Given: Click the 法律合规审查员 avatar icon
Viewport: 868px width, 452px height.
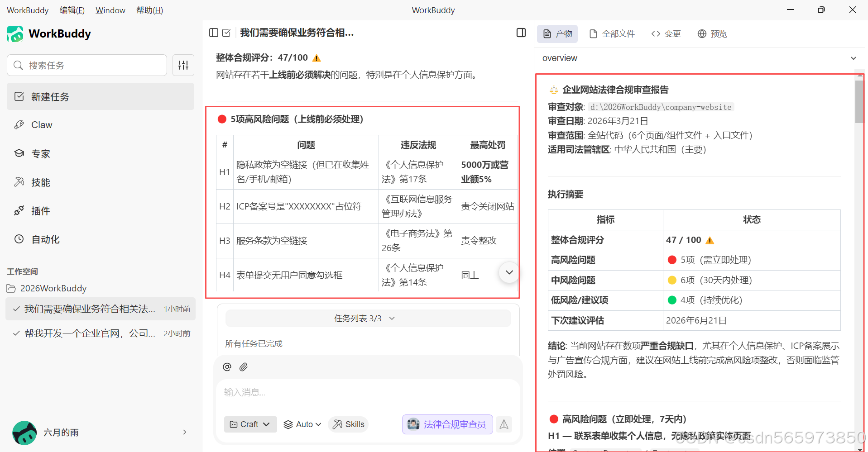Looking at the screenshot, I should pos(413,424).
